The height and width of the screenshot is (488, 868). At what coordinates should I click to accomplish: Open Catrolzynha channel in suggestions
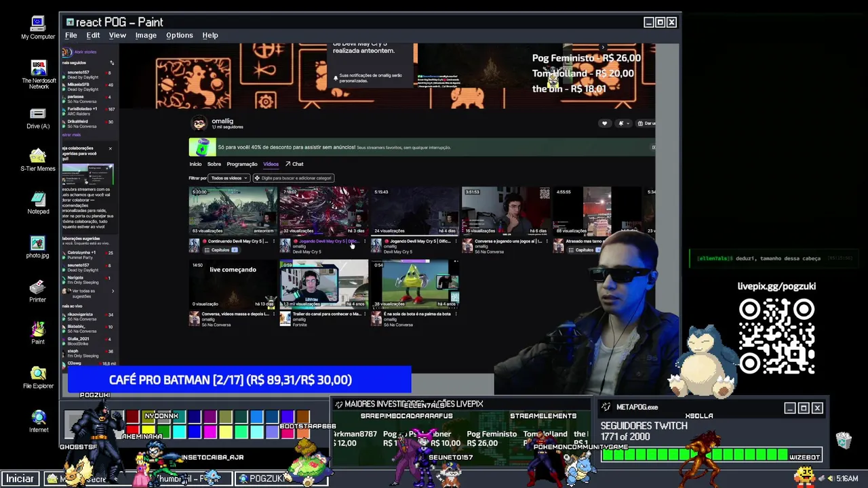pyautogui.click(x=88, y=255)
